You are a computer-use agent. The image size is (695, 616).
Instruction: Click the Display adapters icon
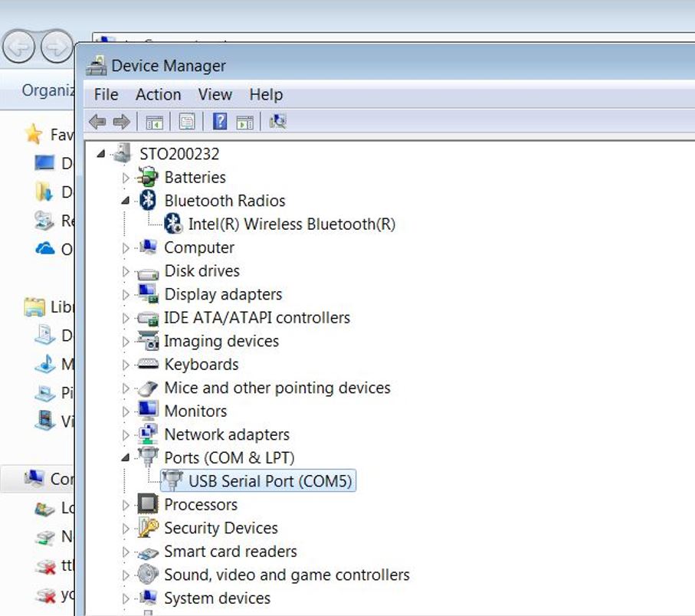148,293
